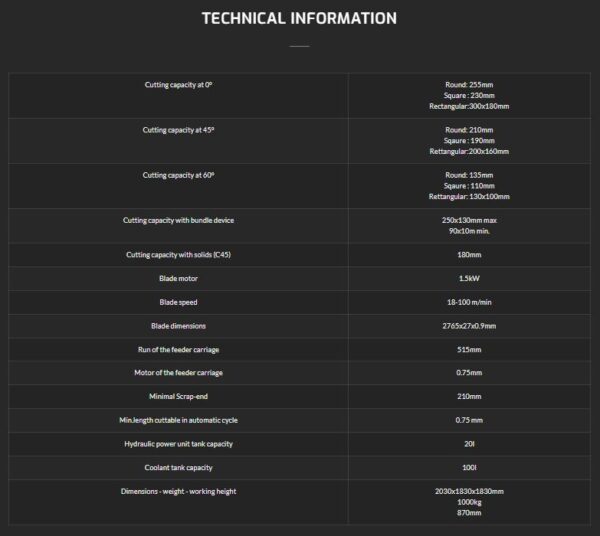Click the 250x130mm max value
The height and width of the screenshot is (536, 600).
click(x=469, y=220)
